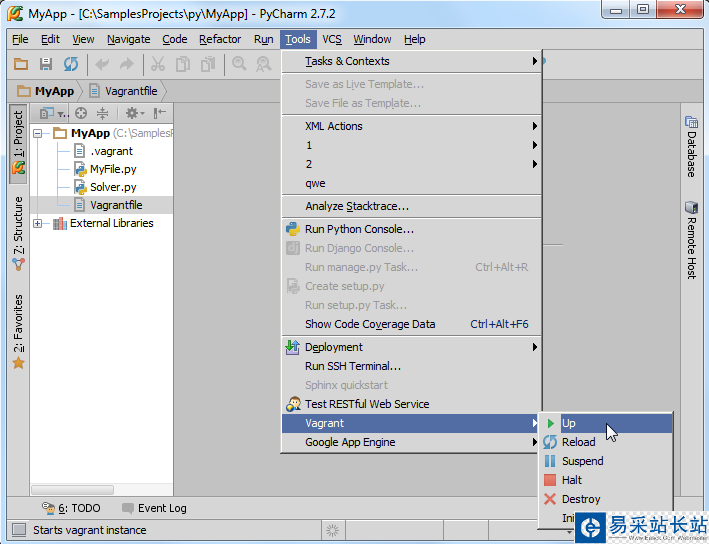Choose Run Python Console
The width and height of the screenshot is (709, 544).
pos(411,229)
